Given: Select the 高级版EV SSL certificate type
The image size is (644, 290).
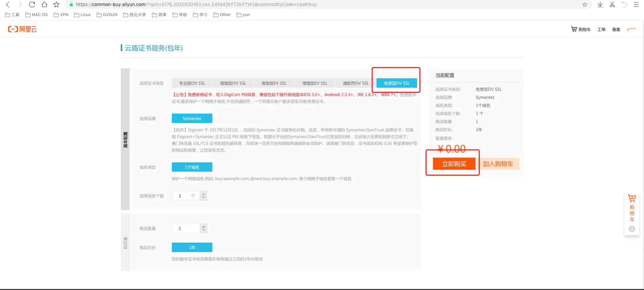Looking at the screenshot, I should 274,83.
